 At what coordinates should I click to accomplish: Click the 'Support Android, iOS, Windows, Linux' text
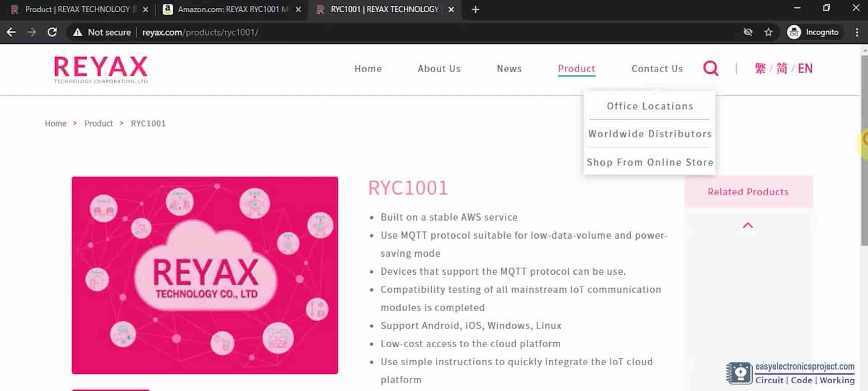[471, 325]
